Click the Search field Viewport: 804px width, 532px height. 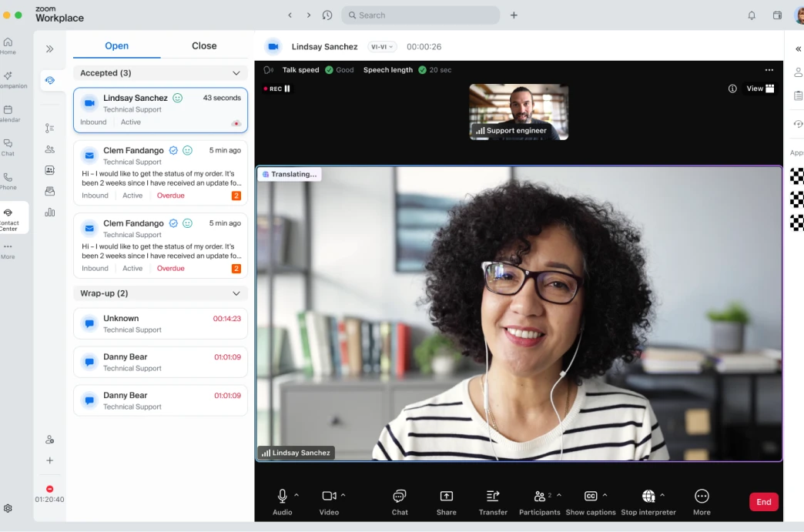[420, 15]
